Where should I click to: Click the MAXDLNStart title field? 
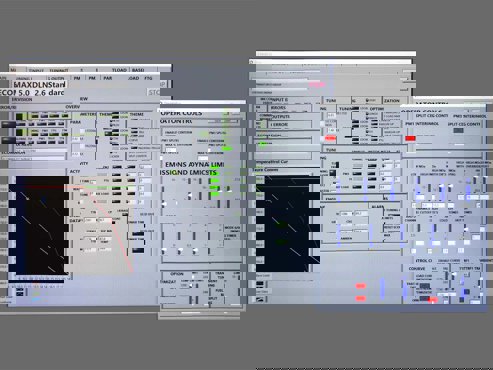tap(39, 84)
